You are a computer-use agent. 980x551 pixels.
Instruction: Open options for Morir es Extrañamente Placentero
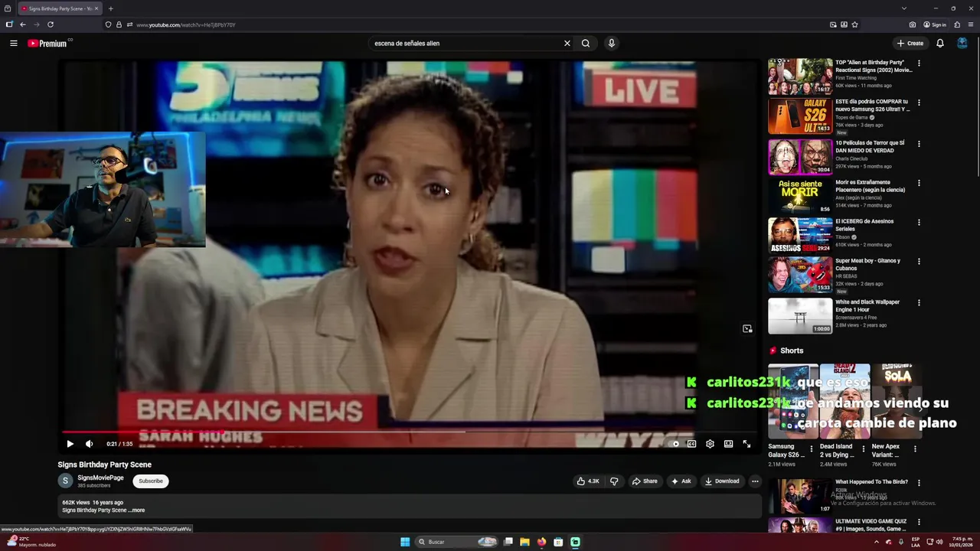[x=919, y=184]
